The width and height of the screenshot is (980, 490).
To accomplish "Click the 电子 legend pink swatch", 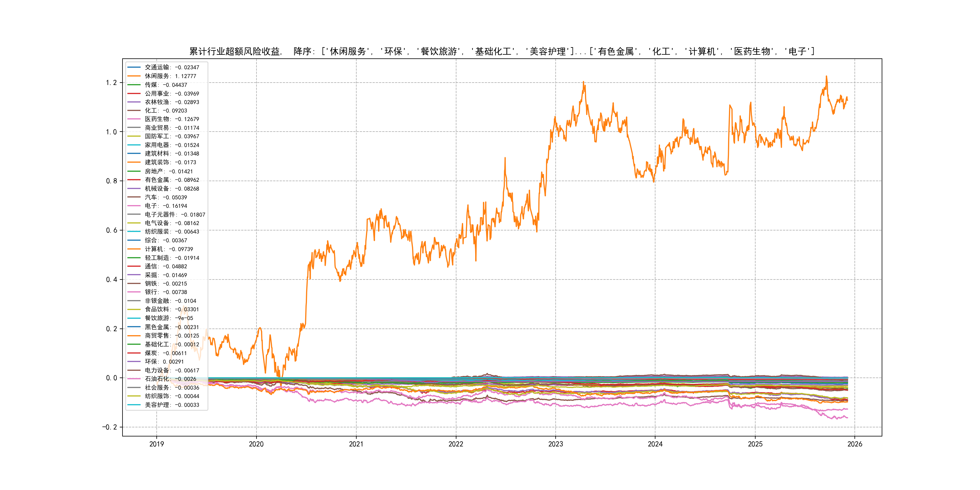I will [134, 206].
